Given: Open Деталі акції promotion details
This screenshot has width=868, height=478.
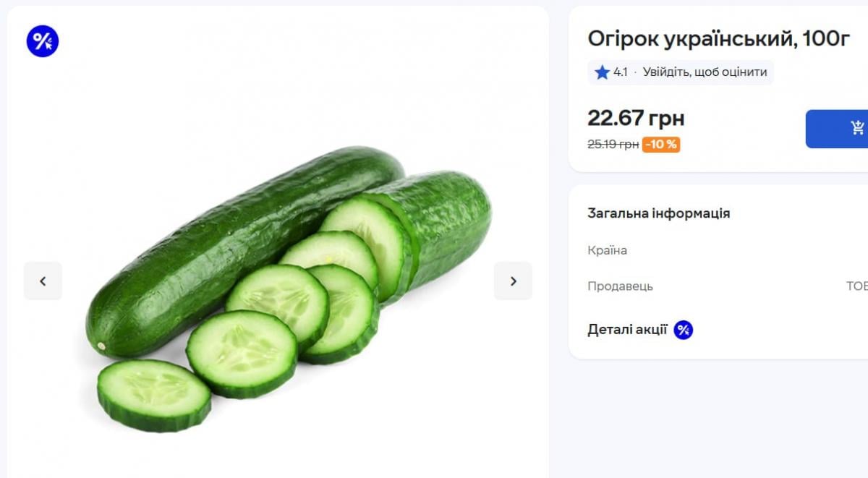Looking at the screenshot, I should point(627,330).
